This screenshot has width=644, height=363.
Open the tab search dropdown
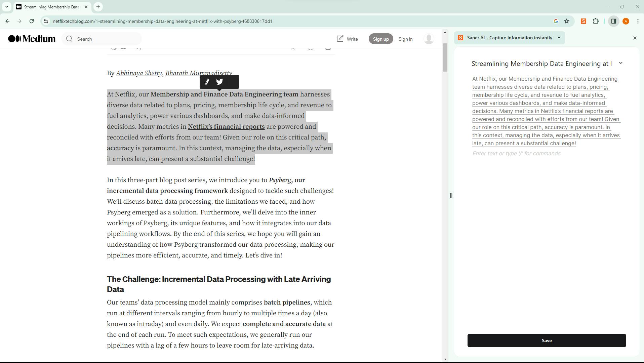[x=6, y=7]
